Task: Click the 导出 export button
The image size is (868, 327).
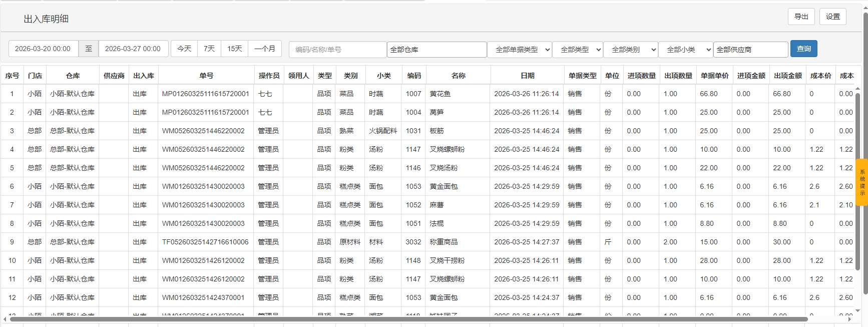Action: coord(801,17)
